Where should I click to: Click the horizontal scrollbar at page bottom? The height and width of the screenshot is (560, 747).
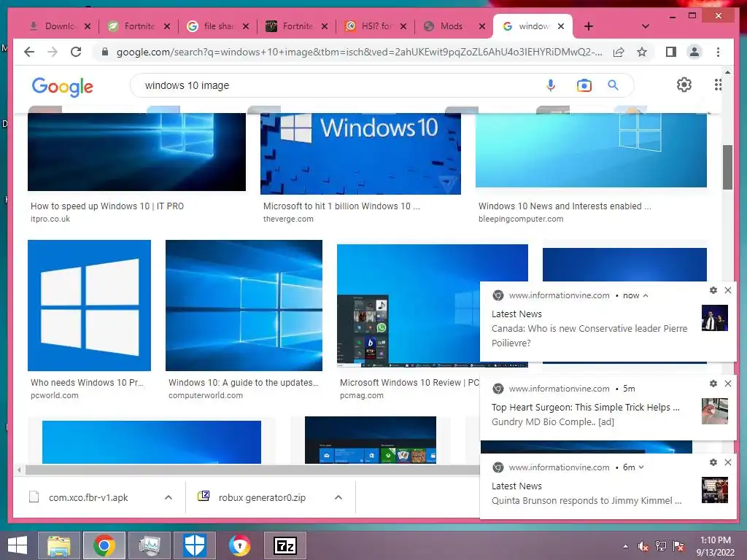pyautogui.click(x=252, y=470)
